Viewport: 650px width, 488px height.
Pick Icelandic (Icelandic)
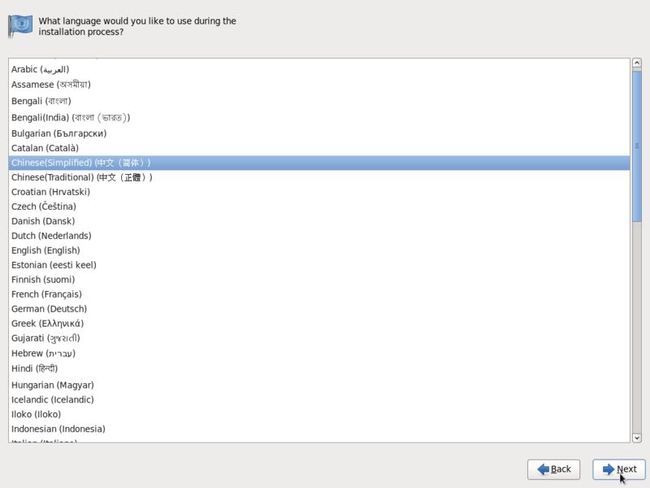point(319,400)
